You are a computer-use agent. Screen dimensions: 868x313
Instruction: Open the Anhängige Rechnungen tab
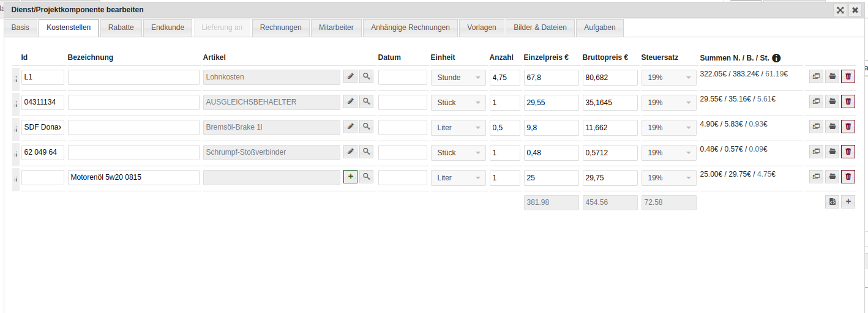pyautogui.click(x=410, y=28)
